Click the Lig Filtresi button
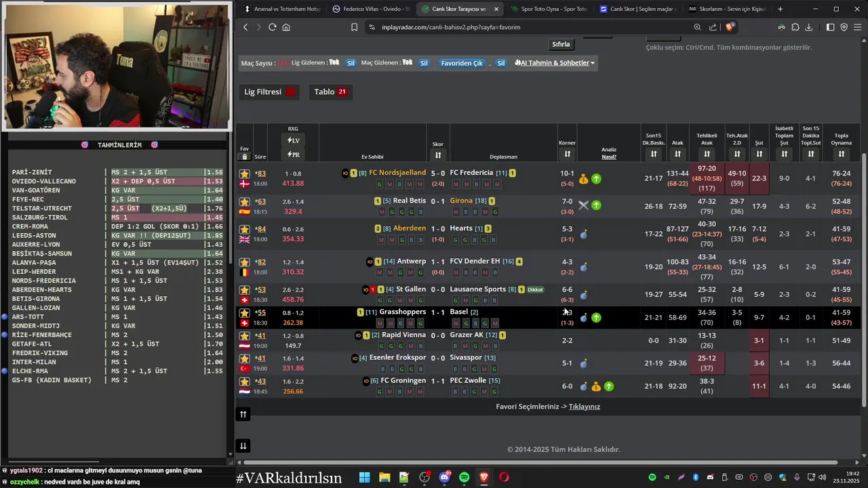This screenshot has height=488, width=868. coord(270,91)
